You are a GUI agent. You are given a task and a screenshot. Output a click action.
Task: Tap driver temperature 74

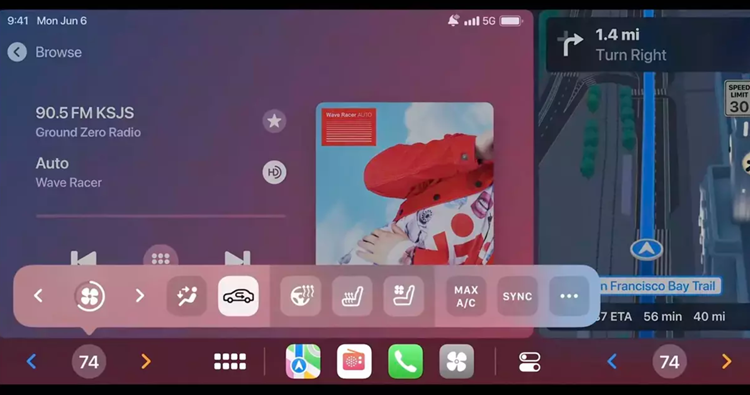[x=89, y=362]
